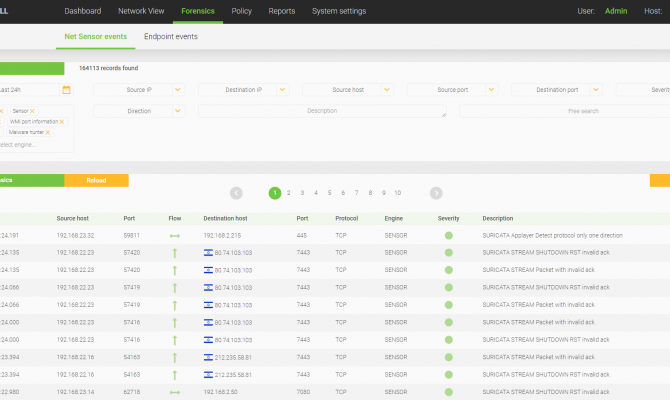
Task: Select source port 59811 cell
Action: 132,235
